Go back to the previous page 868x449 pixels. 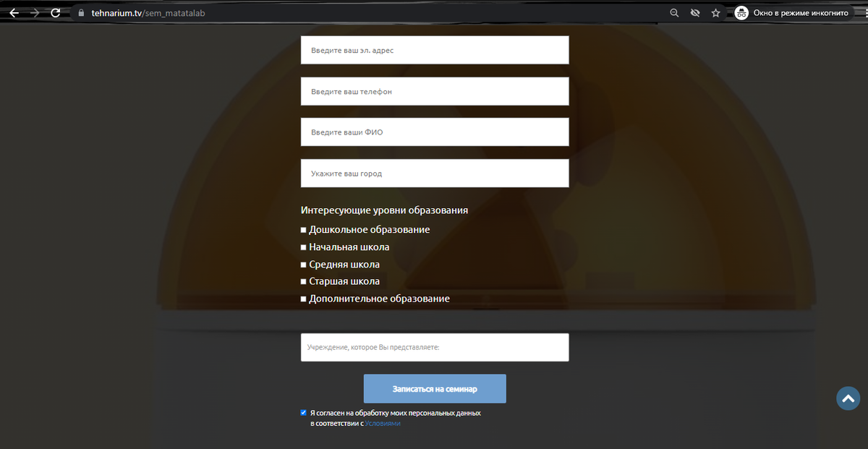pos(14,13)
